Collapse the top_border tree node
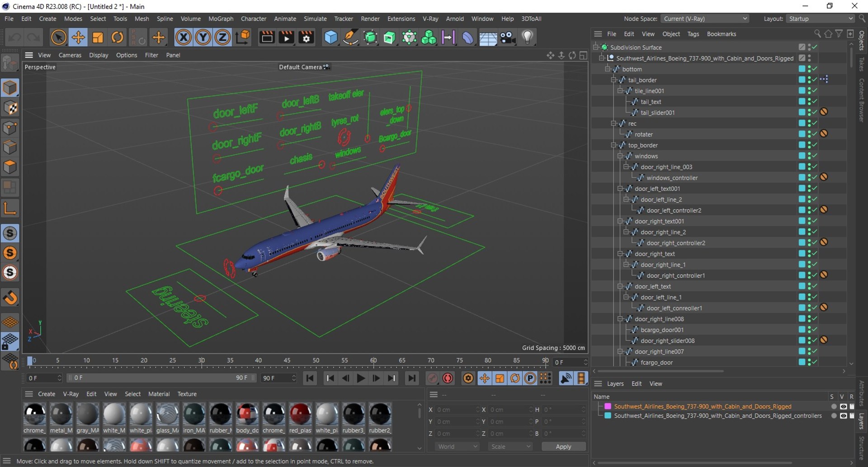Image resolution: width=868 pixels, height=467 pixels. pyautogui.click(x=613, y=145)
